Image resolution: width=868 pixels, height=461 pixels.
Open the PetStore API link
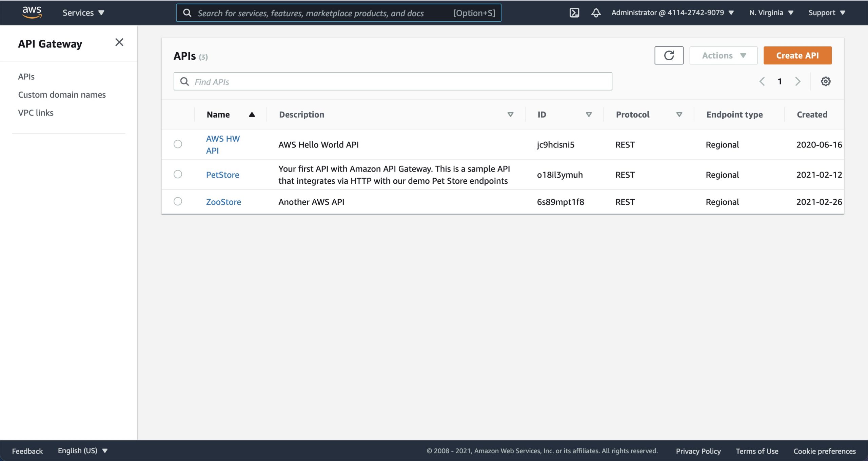(x=222, y=175)
